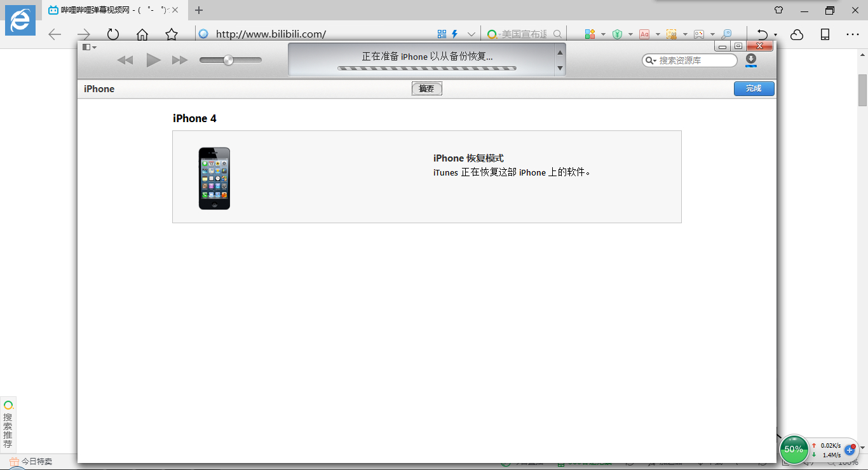
Task: Open the iTunes downloads icon
Action: 751,60
